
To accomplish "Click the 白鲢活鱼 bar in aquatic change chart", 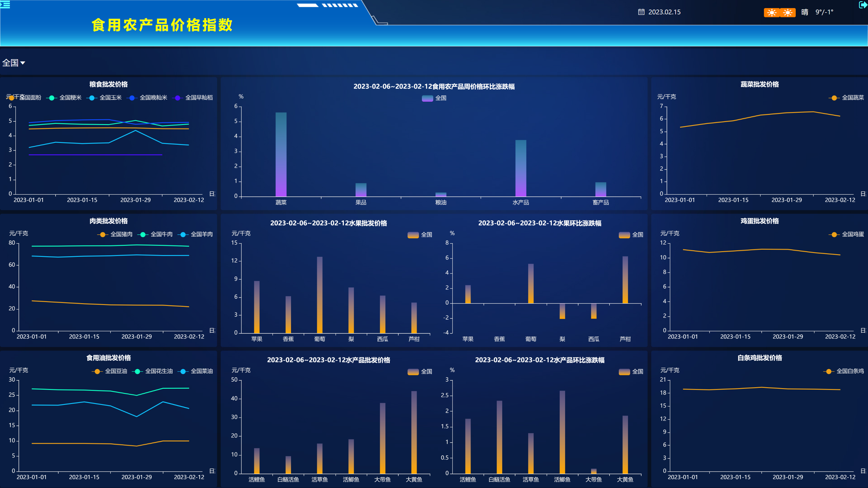I will pyautogui.click(x=499, y=437).
